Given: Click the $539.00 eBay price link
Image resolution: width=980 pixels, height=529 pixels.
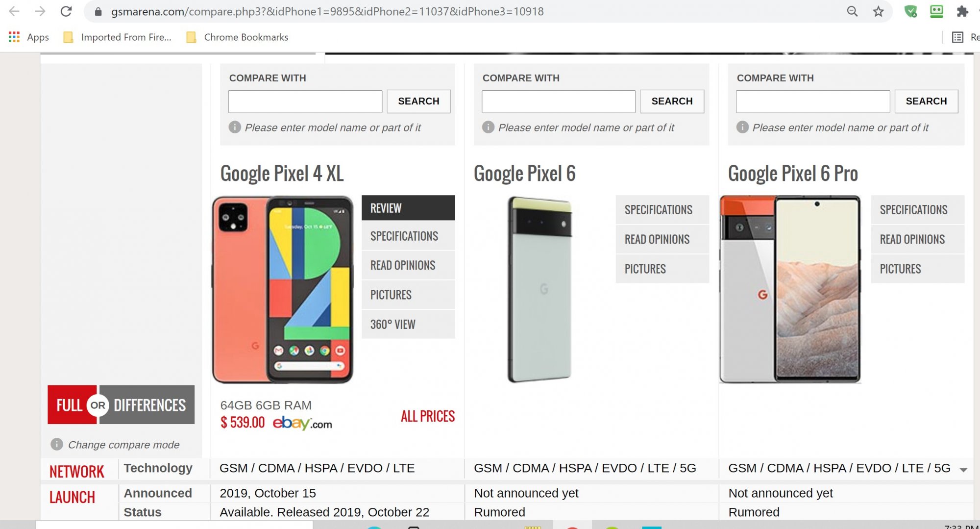Looking at the screenshot, I should [x=276, y=422].
